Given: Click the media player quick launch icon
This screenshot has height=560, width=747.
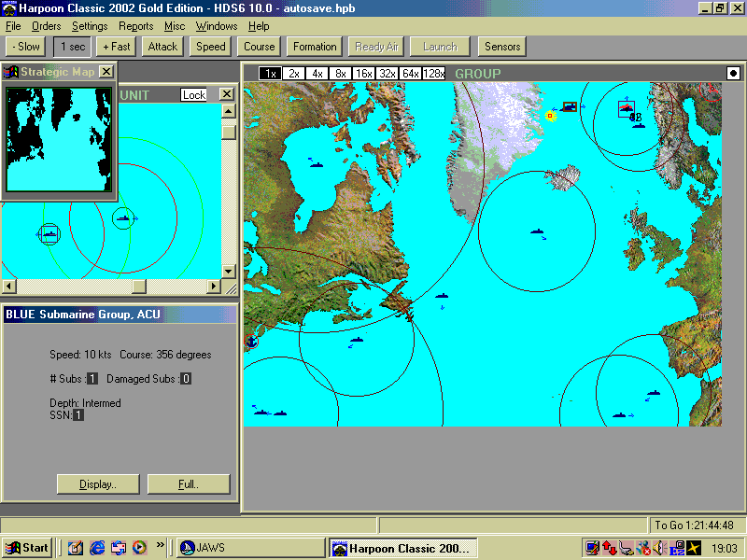Looking at the screenshot, I should pyautogui.click(x=139, y=548).
